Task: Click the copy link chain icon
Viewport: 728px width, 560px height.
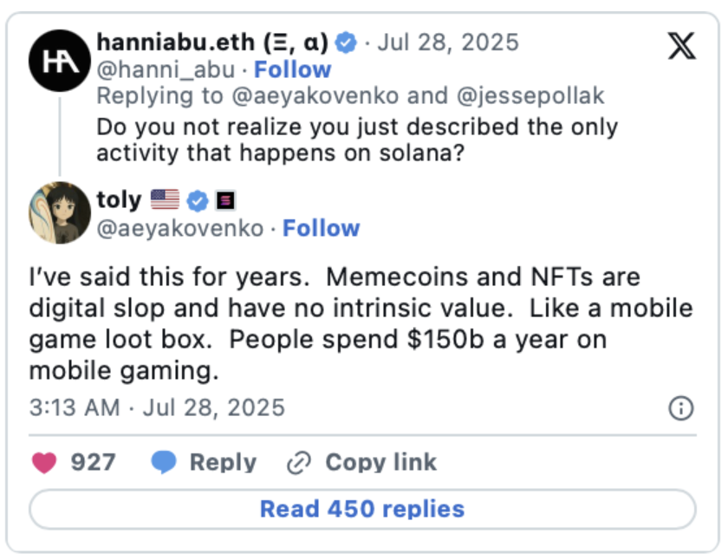Action: [298, 463]
